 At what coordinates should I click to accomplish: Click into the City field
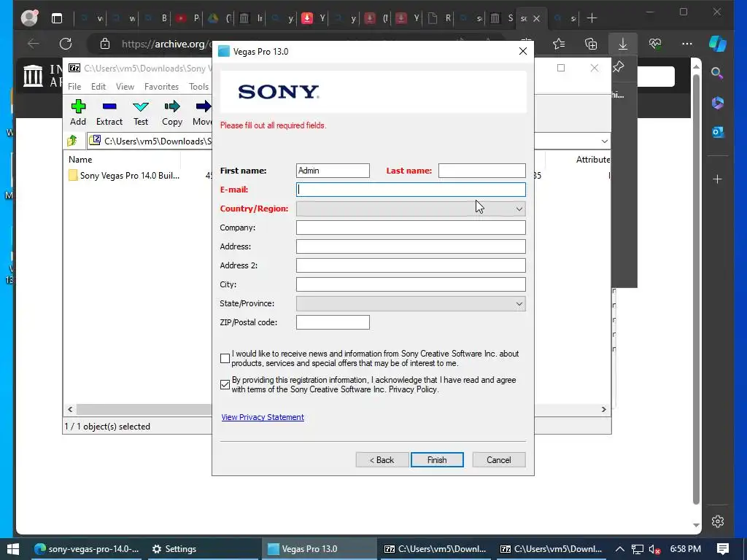[x=411, y=284]
